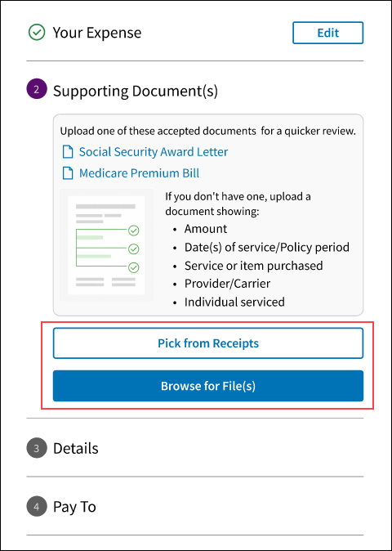Click the purple step 2 circle
Image resolution: width=392 pixels, height=551 pixels.
(x=37, y=89)
